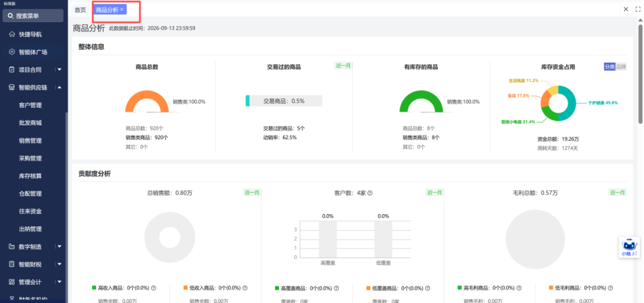The height and width of the screenshot is (303, 644).
Task: Click help icon beside 低毛利商品
Action: (x=610, y=288)
